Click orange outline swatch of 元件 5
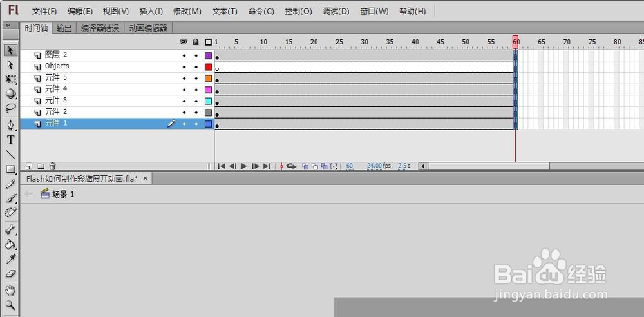 click(208, 79)
